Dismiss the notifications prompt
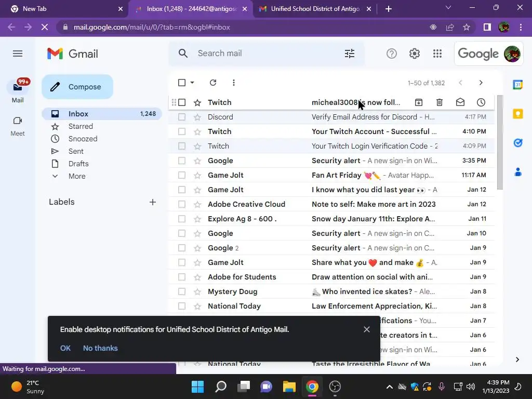 pos(366,329)
